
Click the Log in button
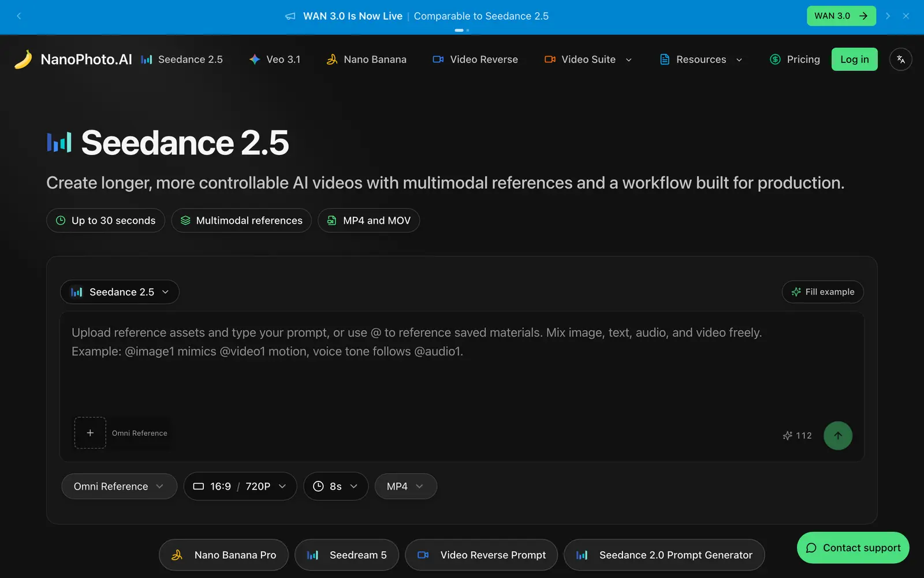tap(854, 60)
